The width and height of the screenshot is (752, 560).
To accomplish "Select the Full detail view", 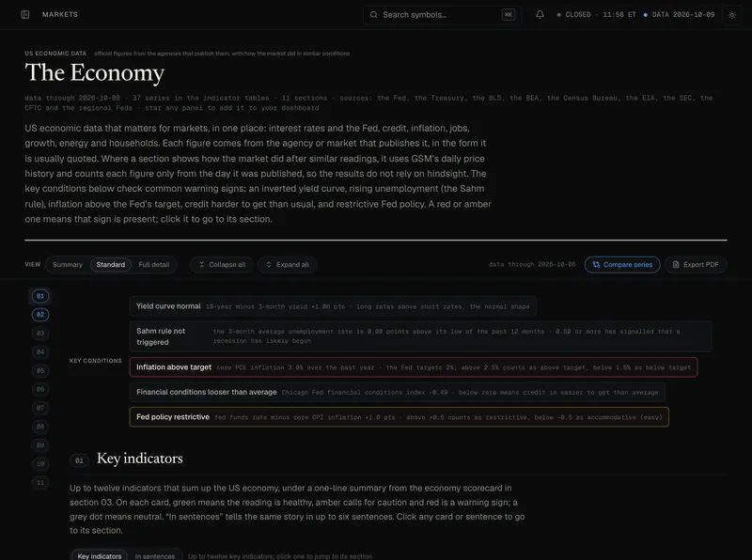I will coord(154,265).
